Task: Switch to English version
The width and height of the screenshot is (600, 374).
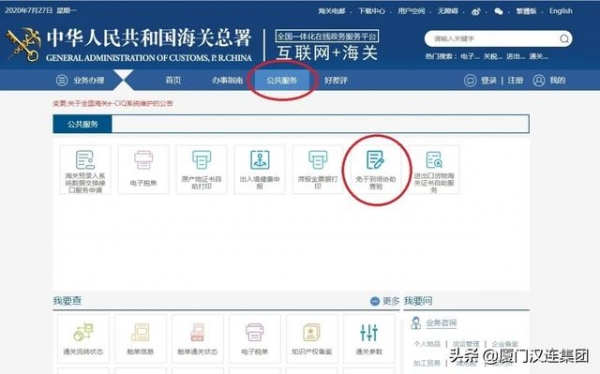Action: 561,11
